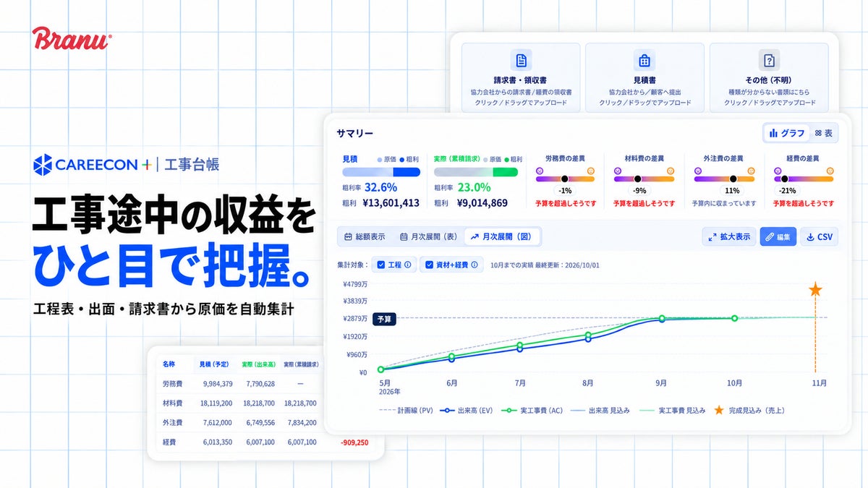
Task: Click the happy face icon on 経費の差異
Action: point(829,171)
